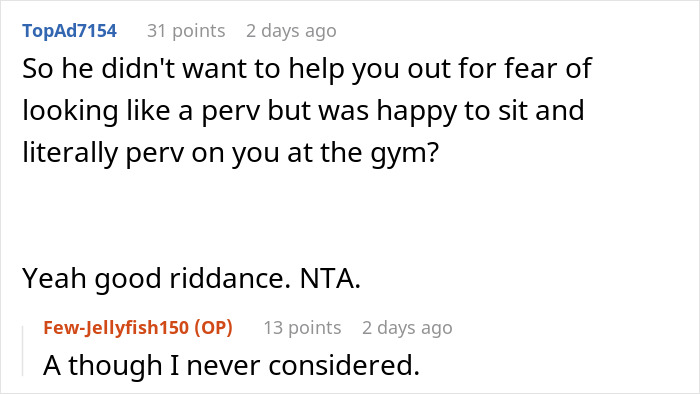Click the 13 points score label
This screenshot has width=700, height=394.
pos(302,328)
